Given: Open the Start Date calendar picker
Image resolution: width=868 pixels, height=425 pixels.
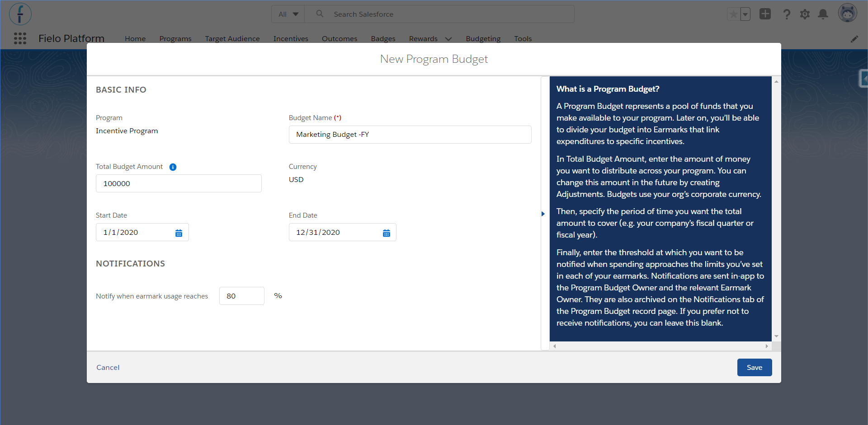Looking at the screenshot, I should point(179,233).
